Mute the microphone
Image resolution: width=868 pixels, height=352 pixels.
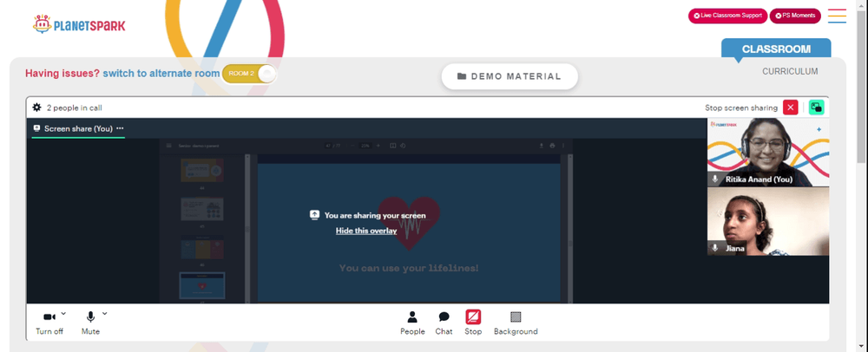90,323
